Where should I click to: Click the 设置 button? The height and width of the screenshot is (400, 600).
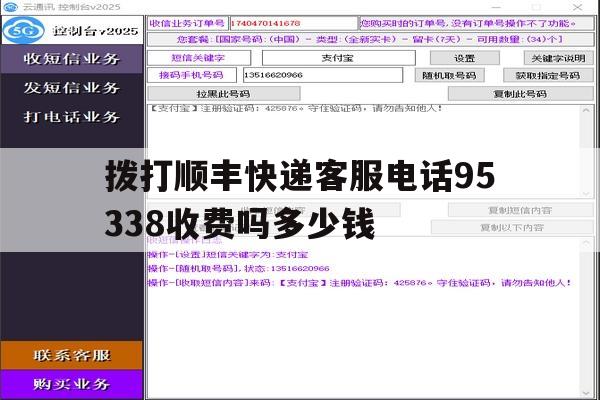[x=465, y=58]
